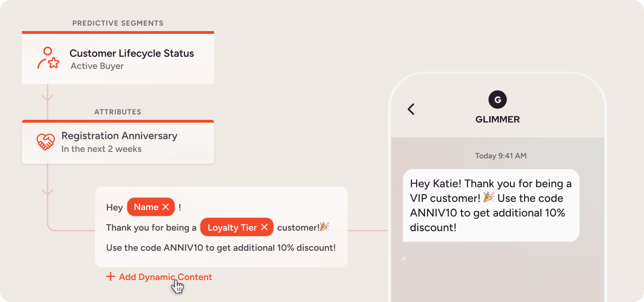Remove the Name dynamic tag
The width and height of the screenshot is (644, 302).
pyautogui.click(x=166, y=207)
